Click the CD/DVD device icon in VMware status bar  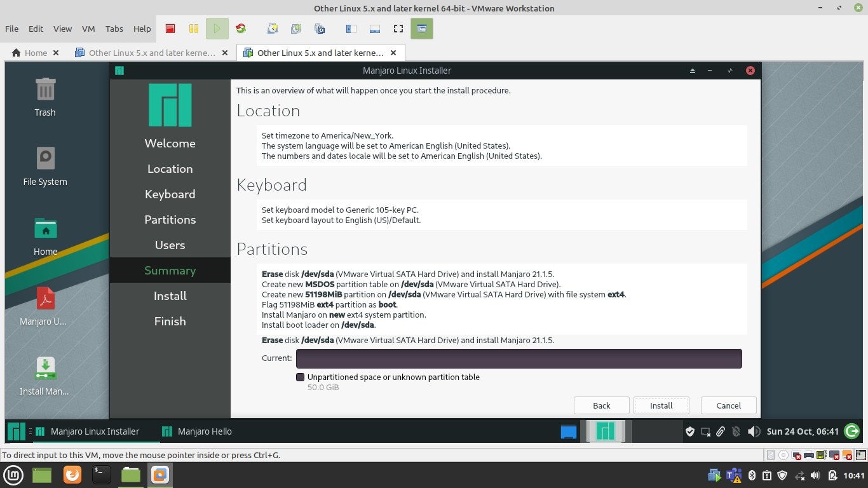coord(783,455)
